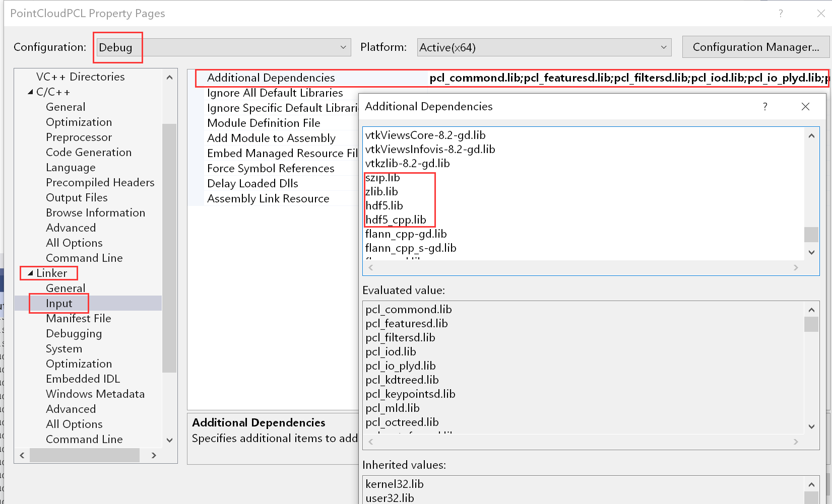The height and width of the screenshot is (504, 832).
Task: Select Advanced under C/C++
Action: (71, 228)
